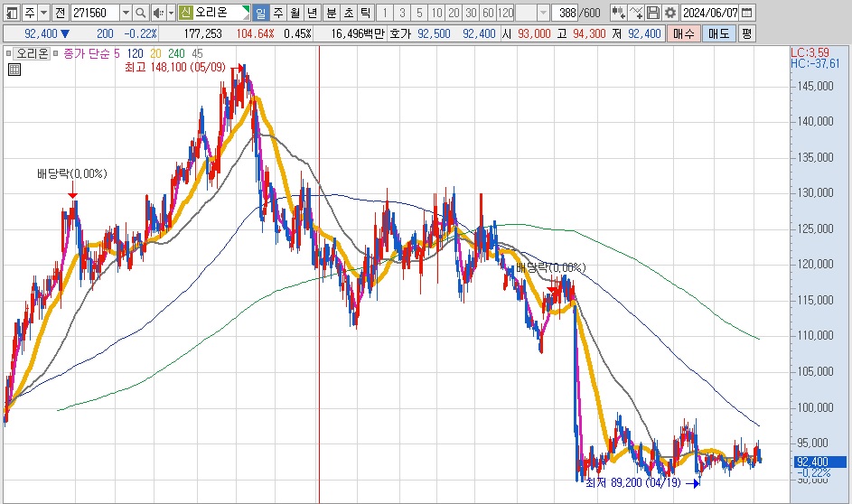Open the add chart type candle icon
The image size is (852, 504).
tap(618, 13)
